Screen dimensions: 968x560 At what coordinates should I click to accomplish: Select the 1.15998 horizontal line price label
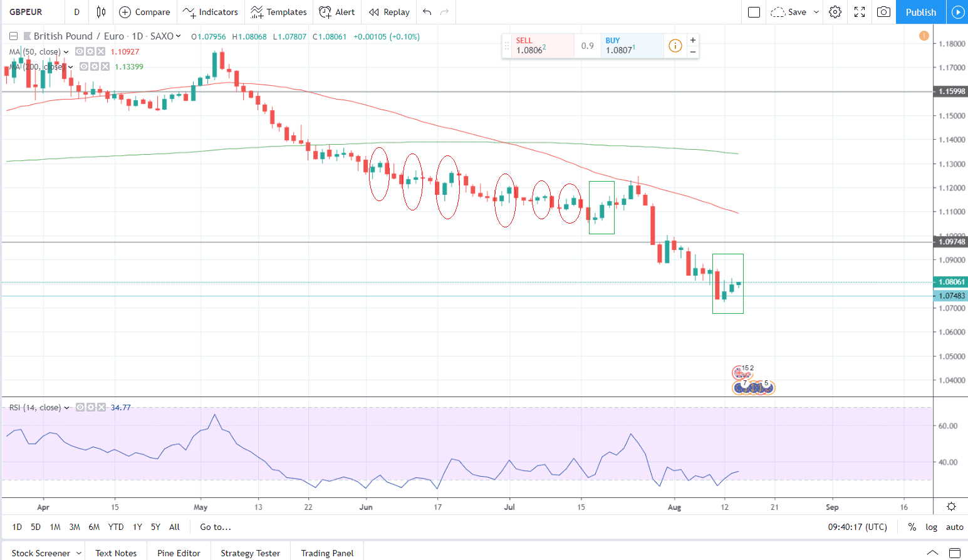pos(950,91)
